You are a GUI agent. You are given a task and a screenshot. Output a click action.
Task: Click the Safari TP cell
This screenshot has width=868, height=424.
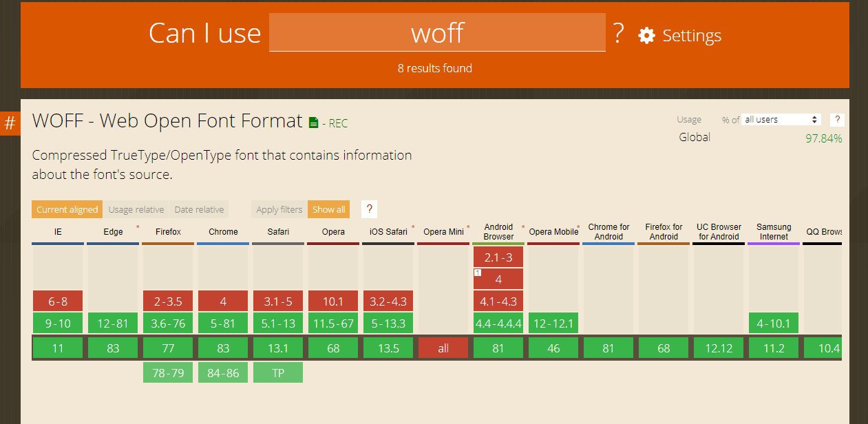click(x=278, y=372)
